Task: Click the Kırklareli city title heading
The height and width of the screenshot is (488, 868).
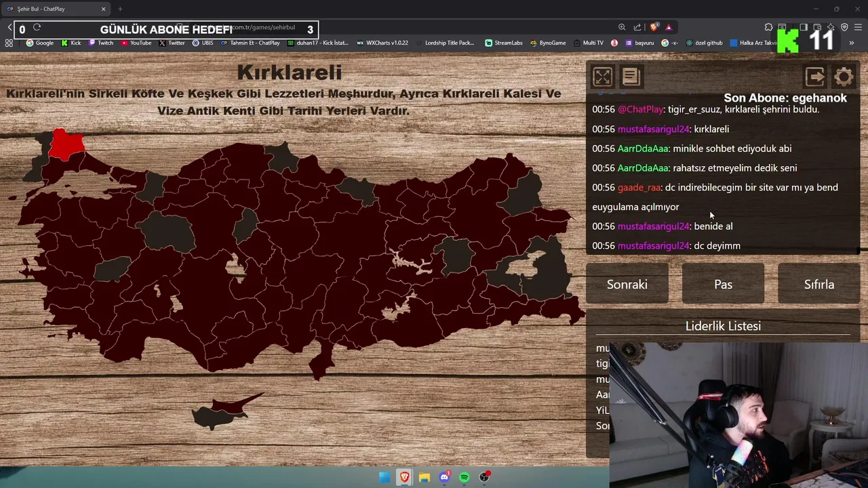Action: pyautogui.click(x=290, y=72)
